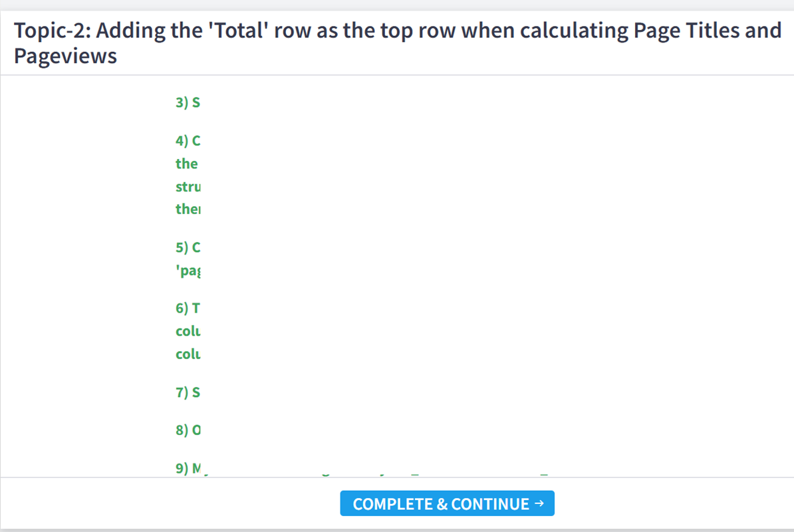Click the word 'Pageviews' in the heading
The image size is (794, 532).
point(65,56)
